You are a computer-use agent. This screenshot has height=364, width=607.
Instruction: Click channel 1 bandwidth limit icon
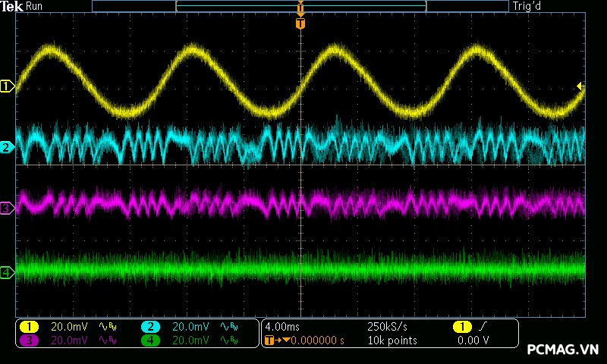pyautogui.click(x=107, y=326)
